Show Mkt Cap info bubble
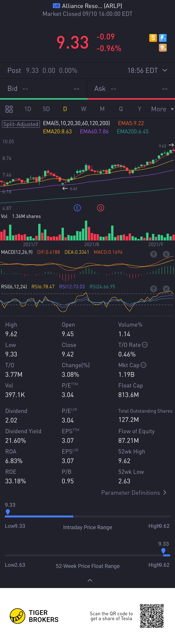Image resolution: width=175 pixels, height=644 pixels. [x=143, y=365]
